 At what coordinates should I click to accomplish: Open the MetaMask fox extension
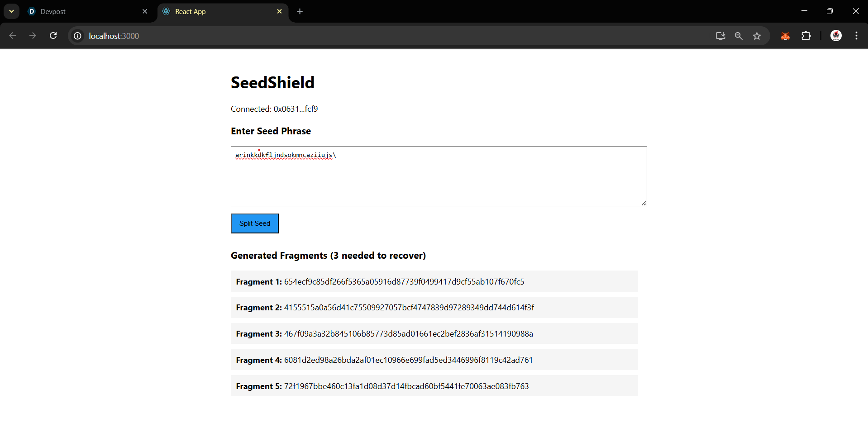pos(785,36)
